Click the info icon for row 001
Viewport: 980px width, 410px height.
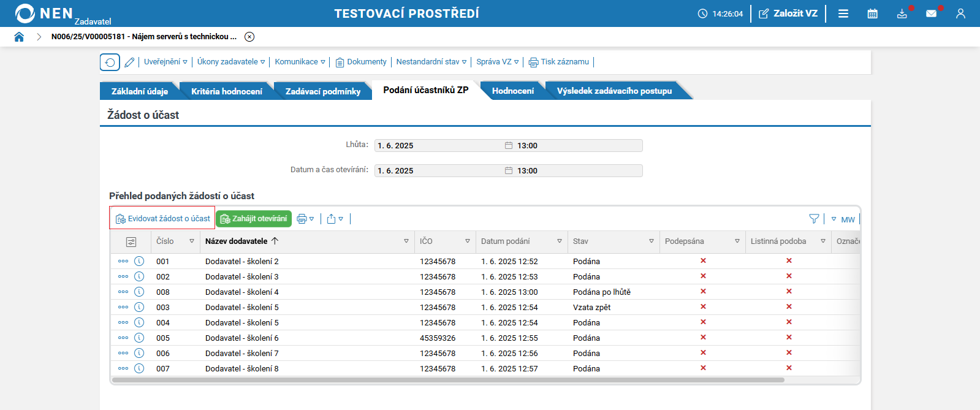point(139,261)
